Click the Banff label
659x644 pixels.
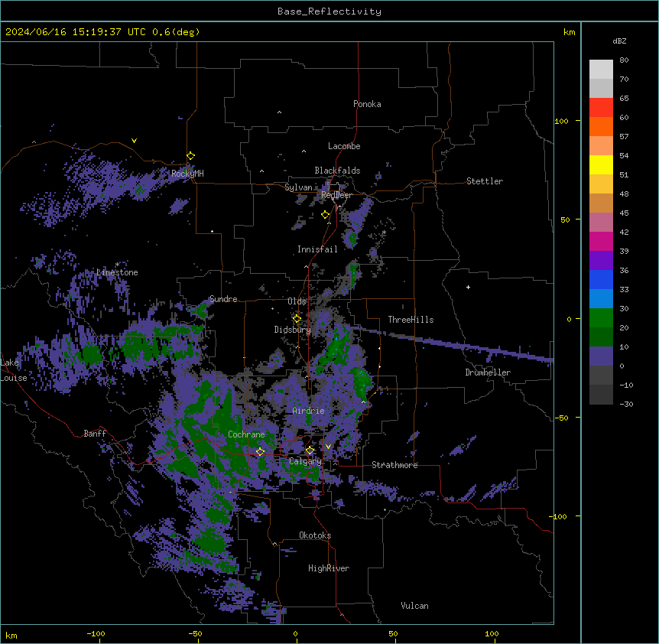[x=95, y=434]
